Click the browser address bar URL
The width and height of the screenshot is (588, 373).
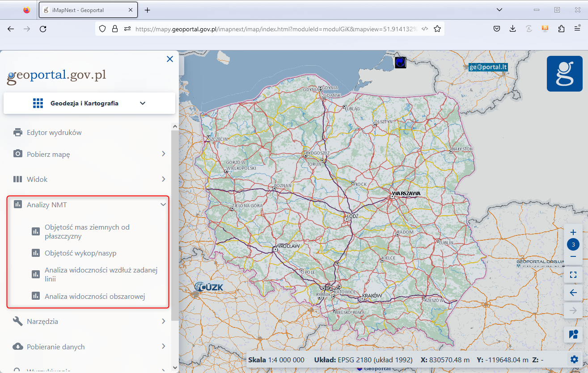point(275,29)
